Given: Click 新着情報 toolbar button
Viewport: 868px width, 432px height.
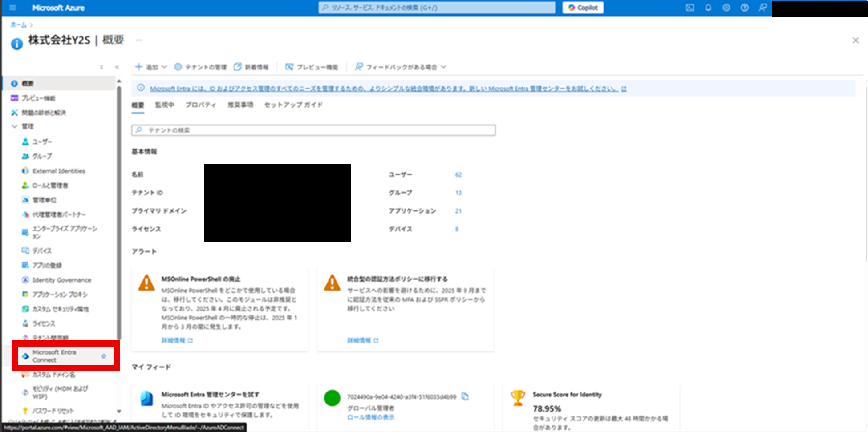Looking at the screenshot, I should tap(251, 67).
